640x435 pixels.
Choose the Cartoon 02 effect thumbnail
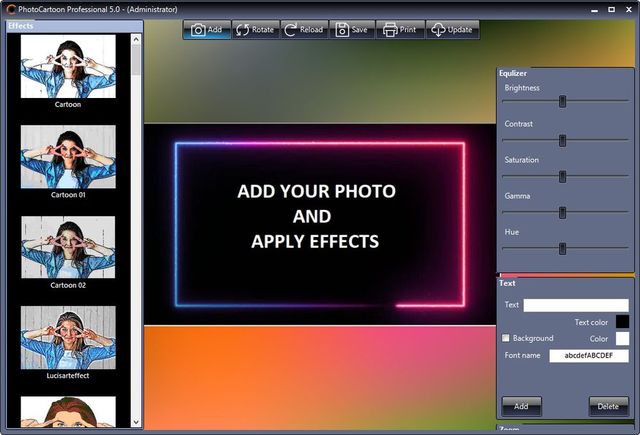coord(68,247)
